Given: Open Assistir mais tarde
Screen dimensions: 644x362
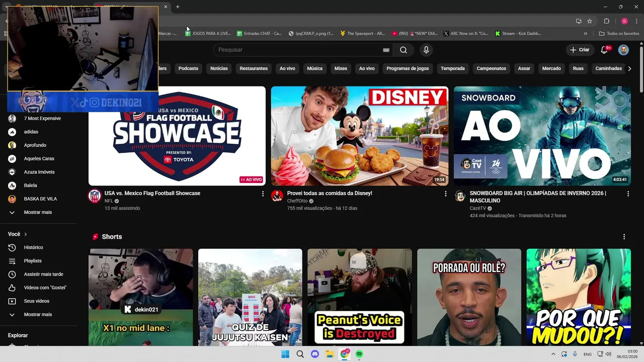Looking at the screenshot, I should pos(43,274).
